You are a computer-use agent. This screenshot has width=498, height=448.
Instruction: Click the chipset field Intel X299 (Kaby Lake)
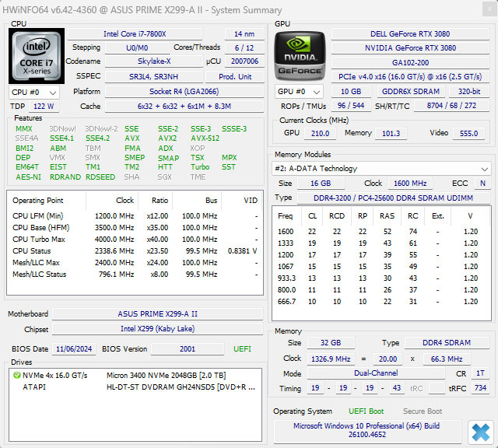pyautogui.click(x=157, y=329)
